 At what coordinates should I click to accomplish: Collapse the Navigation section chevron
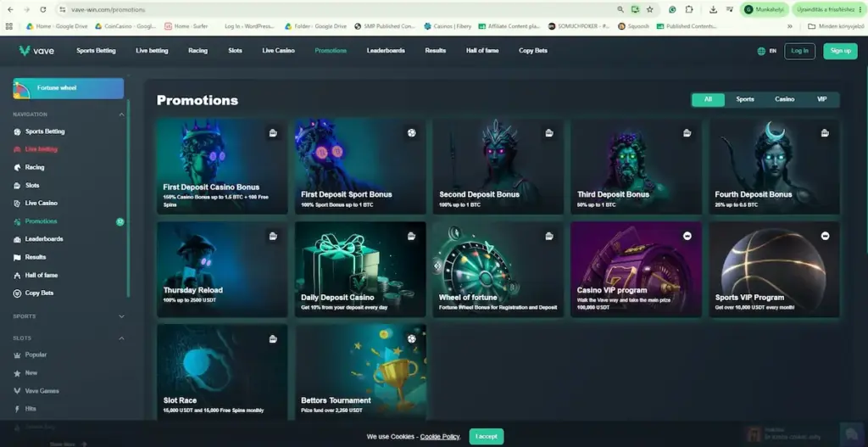pos(122,115)
